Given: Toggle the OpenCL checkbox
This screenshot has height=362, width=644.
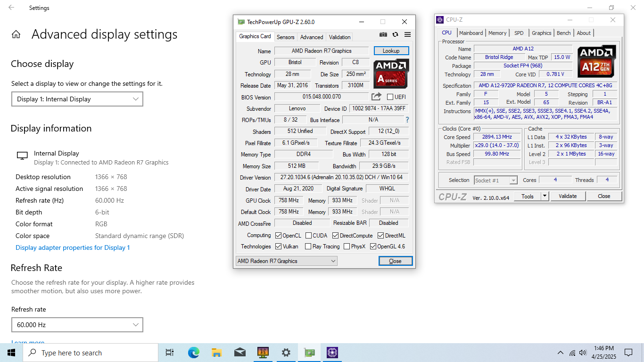Looking at the screenshot, I should pos(278,235).
